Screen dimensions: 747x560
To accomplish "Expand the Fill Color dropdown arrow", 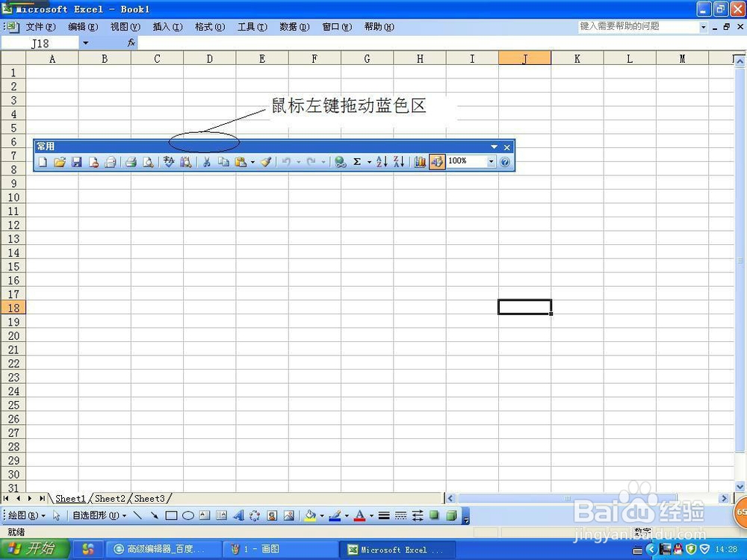I will click(x=322, y=516).
